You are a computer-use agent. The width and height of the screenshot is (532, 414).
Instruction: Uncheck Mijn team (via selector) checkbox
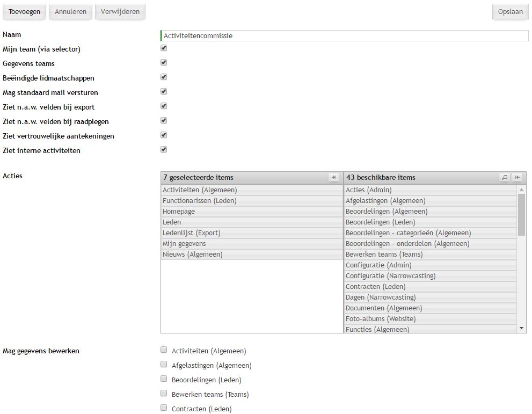point(164,48)
